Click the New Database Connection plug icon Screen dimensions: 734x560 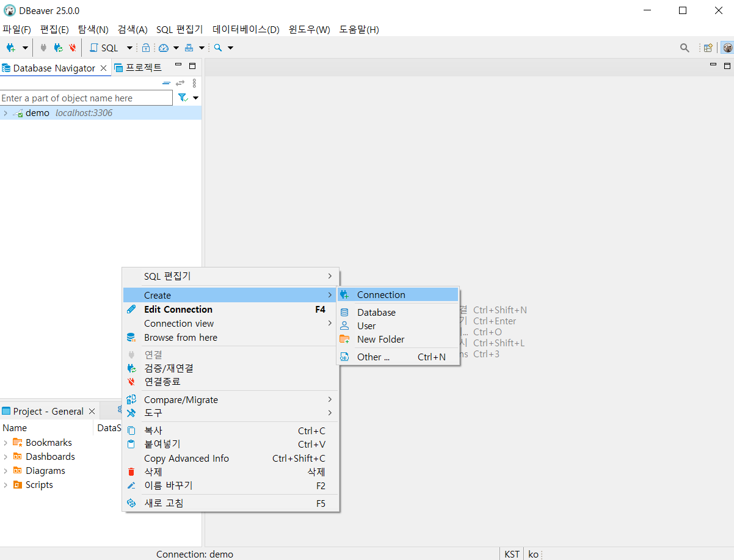[10, 48]
